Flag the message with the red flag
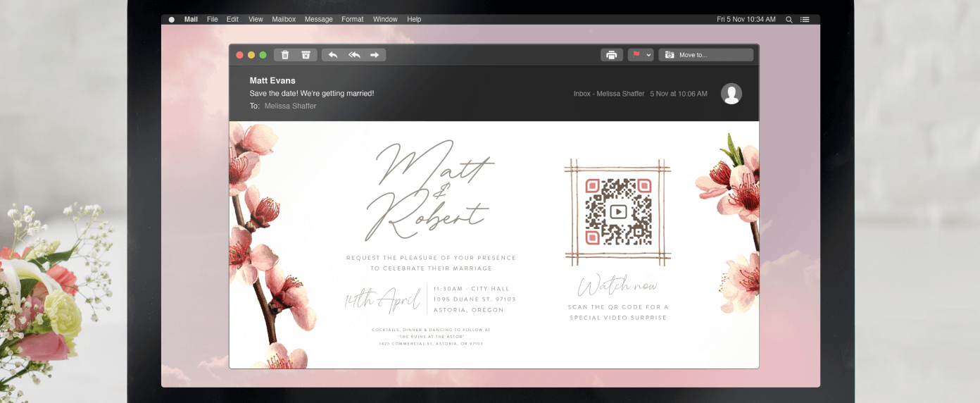This screenshot has height=403, width=980. tap(636, 55)
